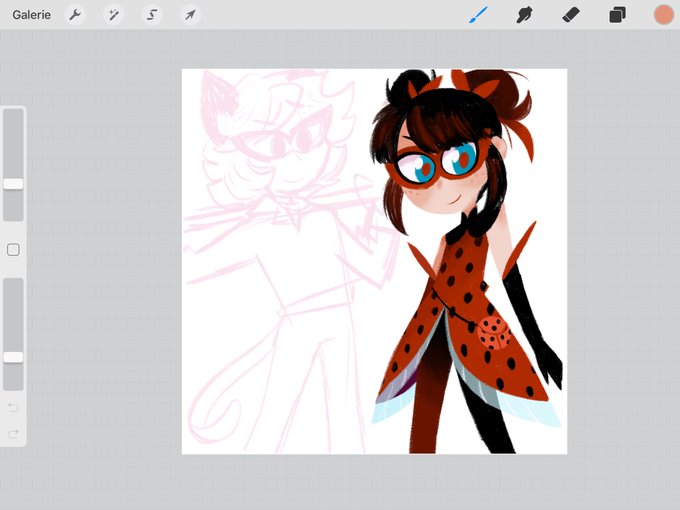Select the Eraser tool
680x510 pixels.
coord(571,15)
